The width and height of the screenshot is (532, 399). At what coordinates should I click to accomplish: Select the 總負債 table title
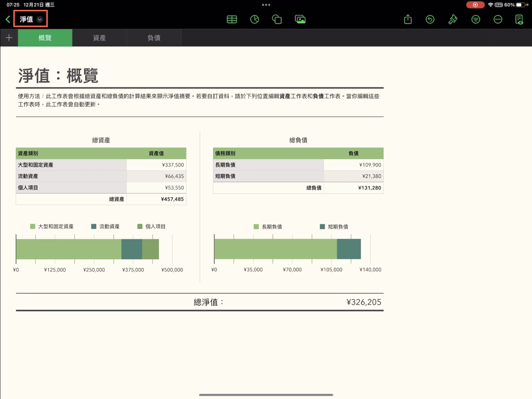pos(298,140)
